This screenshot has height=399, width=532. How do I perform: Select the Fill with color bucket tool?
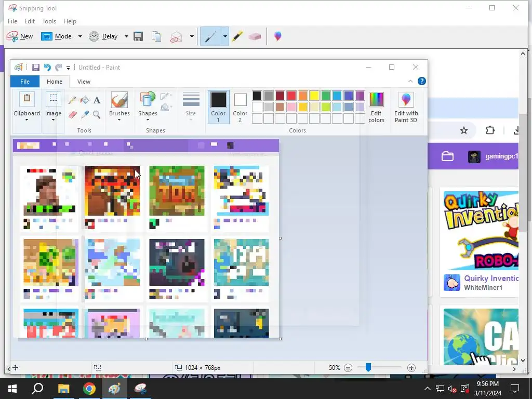(x=85, y=100)
